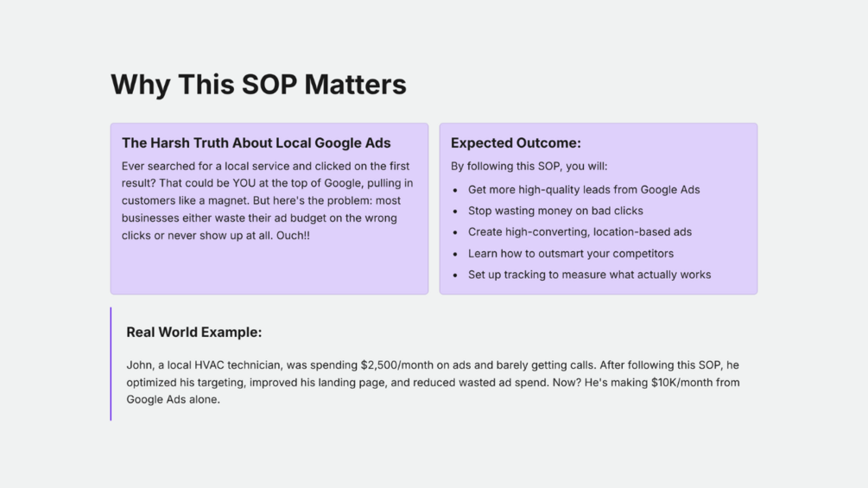Select 'The Harsh Truth About Local Google Ads' heading
This screenshot has width=868, height=488.
(257, 143)
